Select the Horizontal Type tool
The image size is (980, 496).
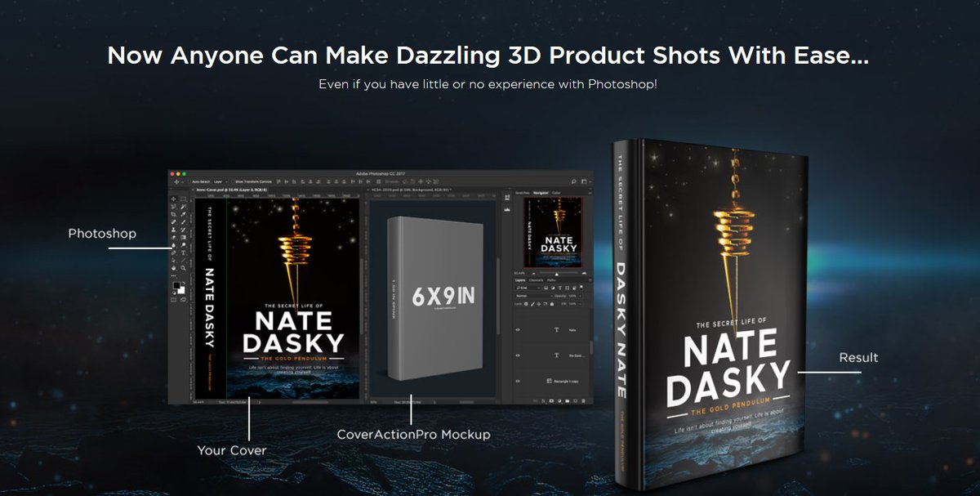click(x=183, y=252)
